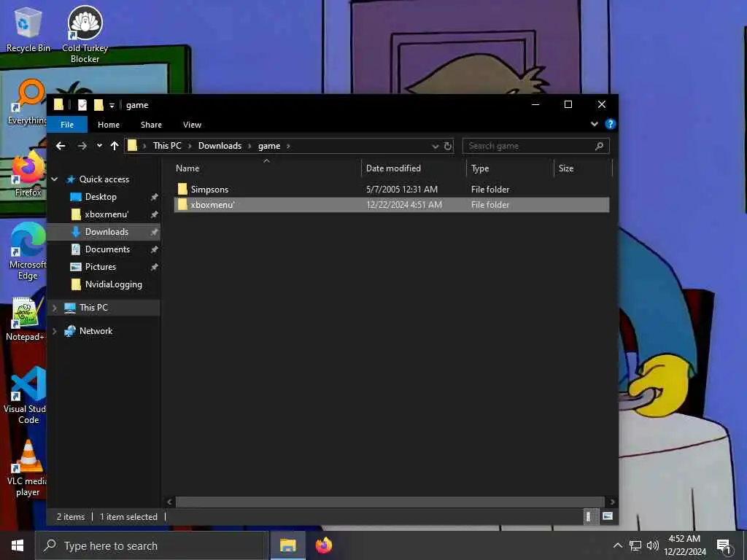The width and height of the screenshot is (747, 560).
Task: Open Visual Studio Code desktop shortcut
Action: [x=26, y=395]
